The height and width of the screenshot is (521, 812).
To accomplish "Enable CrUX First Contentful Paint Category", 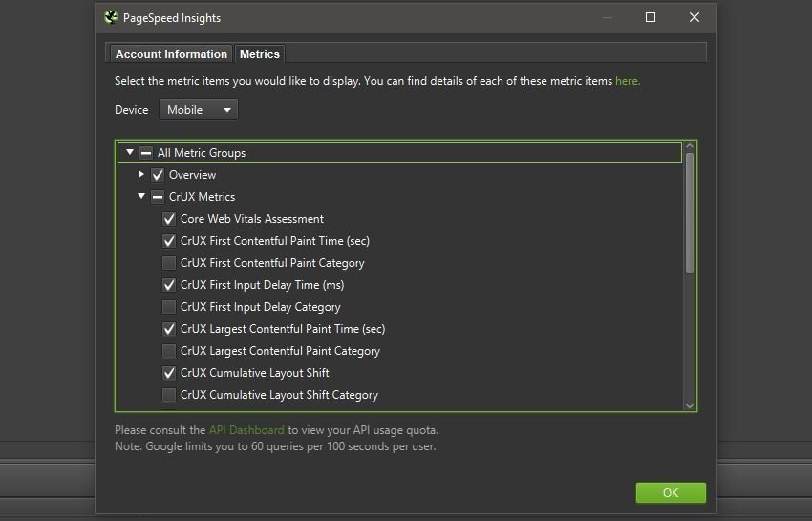I will [x=169, y=263].
